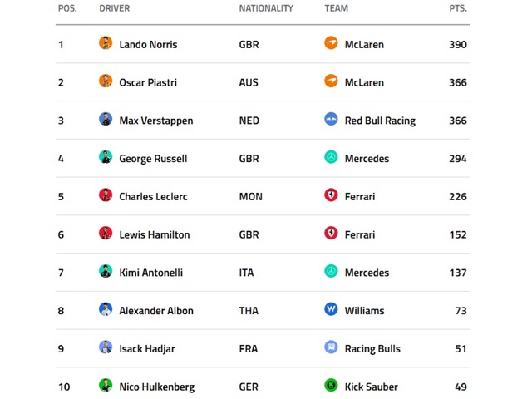
Task: Click the NATIONALITY column header
Action: [x=266, y=8]
